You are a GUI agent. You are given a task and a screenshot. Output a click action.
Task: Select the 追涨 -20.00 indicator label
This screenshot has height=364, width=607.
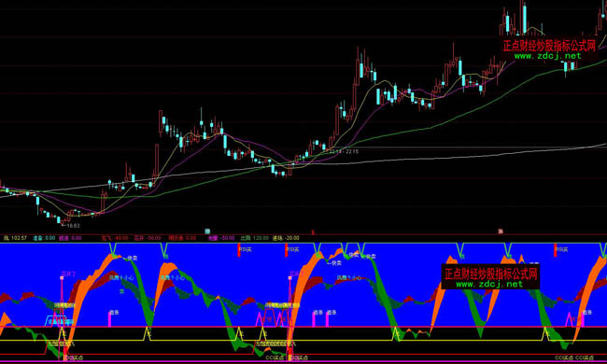click(286, 238)
